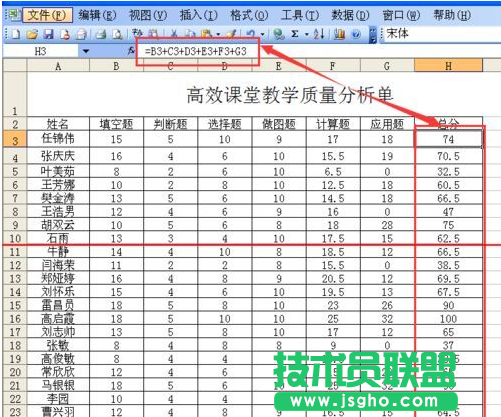Select the Format Painter brush icon
501x417 pixels.
pos(231,34)
